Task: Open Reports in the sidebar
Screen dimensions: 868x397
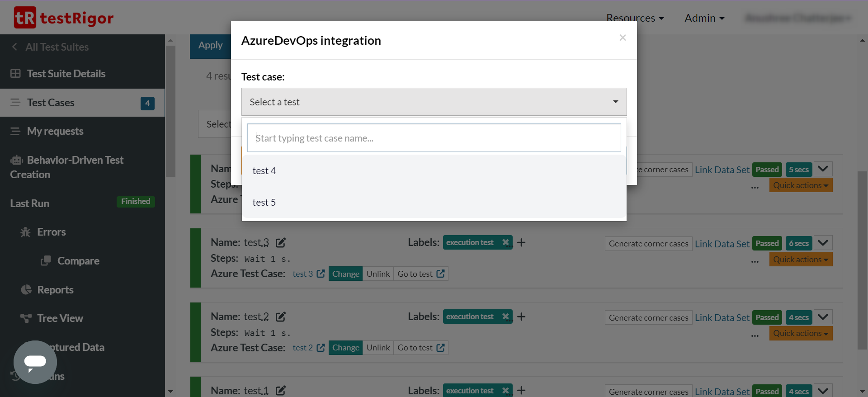Action: (x=55, y=290)
